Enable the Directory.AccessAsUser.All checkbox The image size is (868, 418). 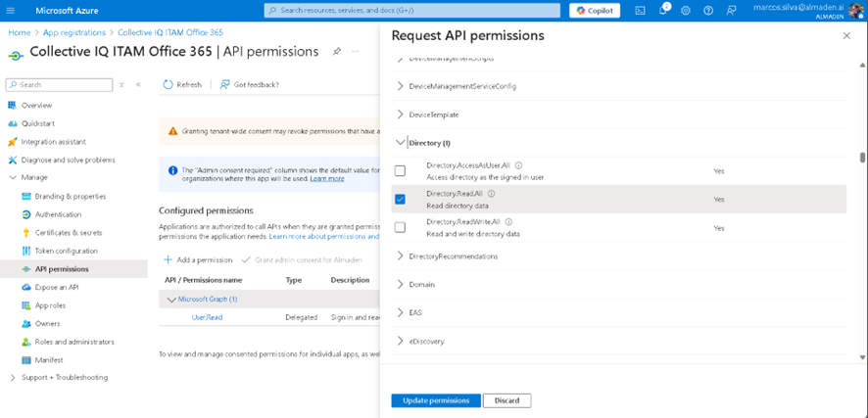pyautogui.click(x=400, y=171)
